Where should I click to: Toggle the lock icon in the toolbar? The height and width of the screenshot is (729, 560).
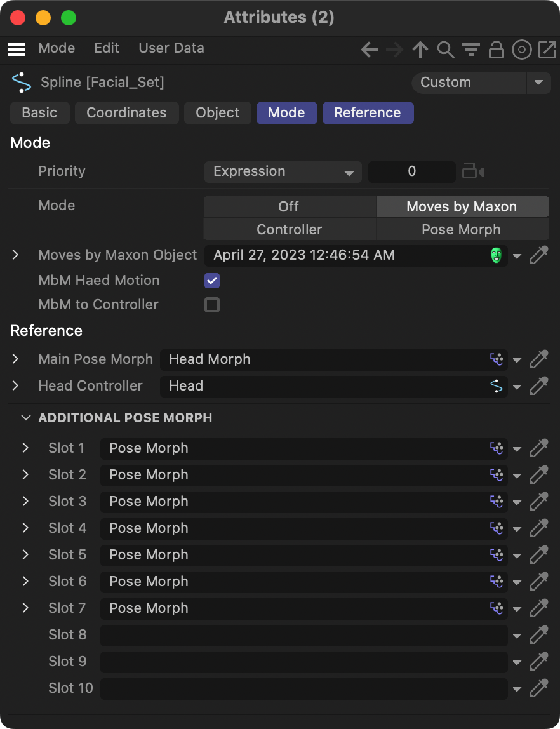[496, 50]
